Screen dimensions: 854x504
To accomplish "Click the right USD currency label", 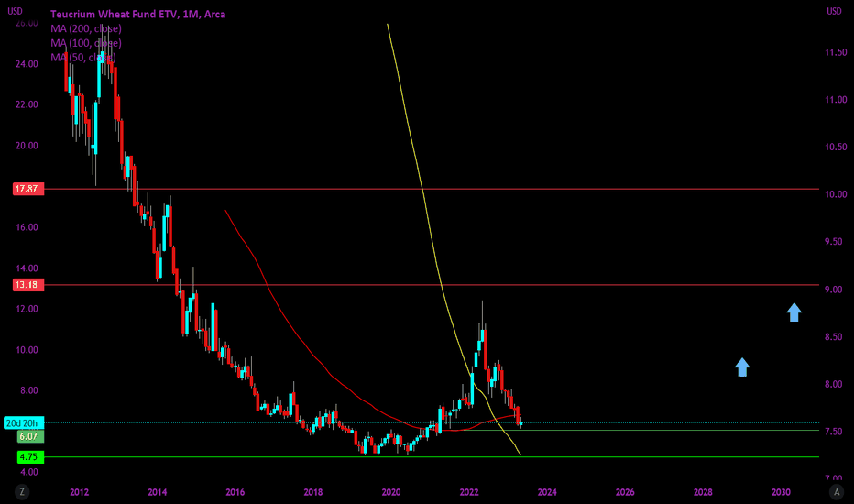I will [x=834, y=11].
